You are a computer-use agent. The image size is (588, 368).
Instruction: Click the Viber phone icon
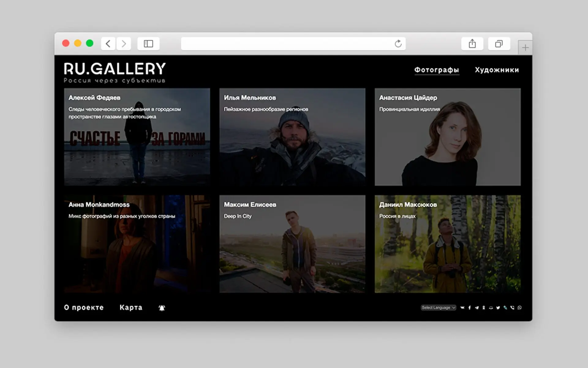512,308
